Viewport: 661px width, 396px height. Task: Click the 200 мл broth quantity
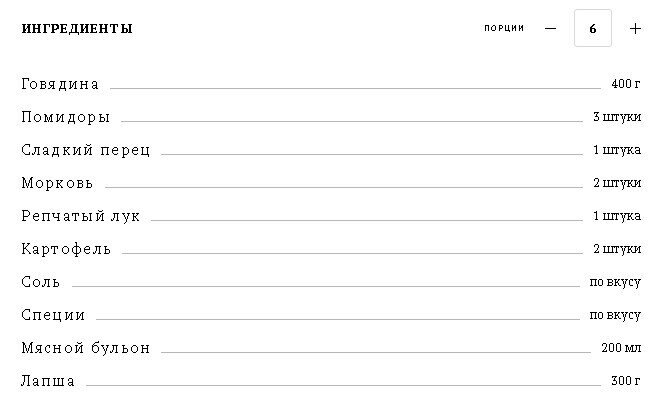coord(621,348)
